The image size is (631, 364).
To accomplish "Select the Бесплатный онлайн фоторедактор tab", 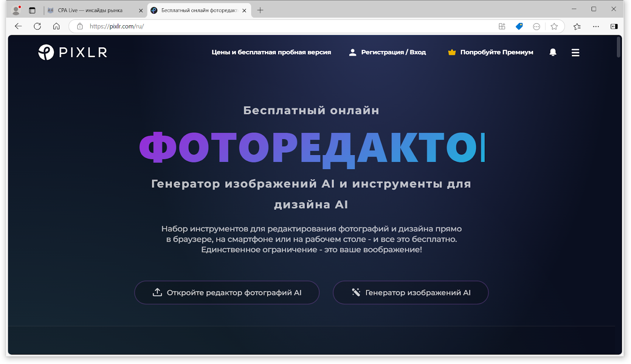I will pos(199,11).
